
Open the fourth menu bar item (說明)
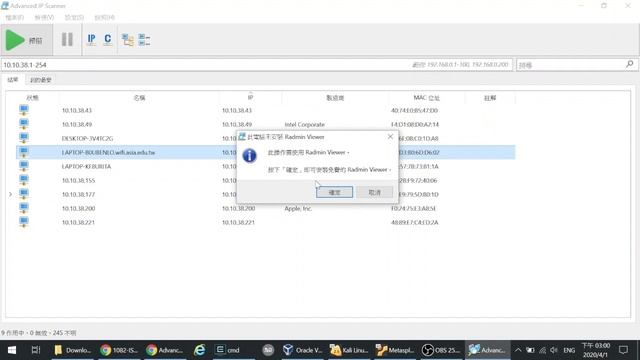(104, 18)
